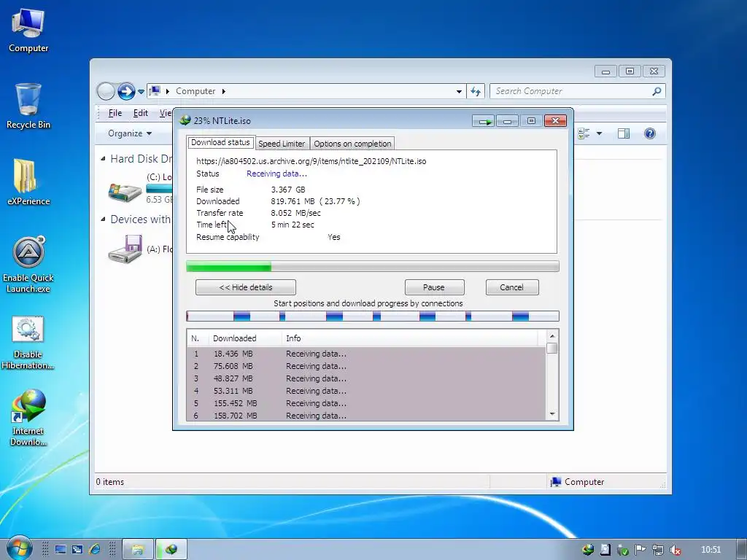
Task: Switch to Explorer window taskbar button
Action: pos(138,550)
